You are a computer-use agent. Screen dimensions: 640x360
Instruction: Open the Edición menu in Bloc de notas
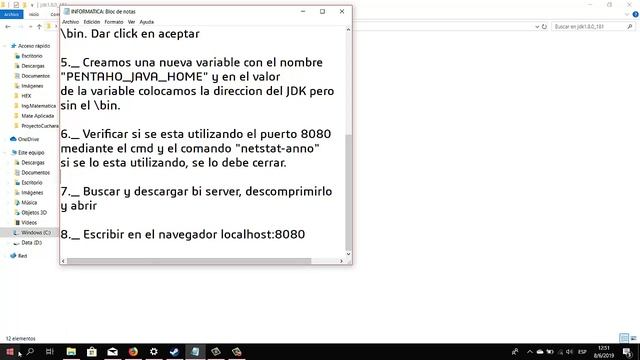click(x=92, y=22)
